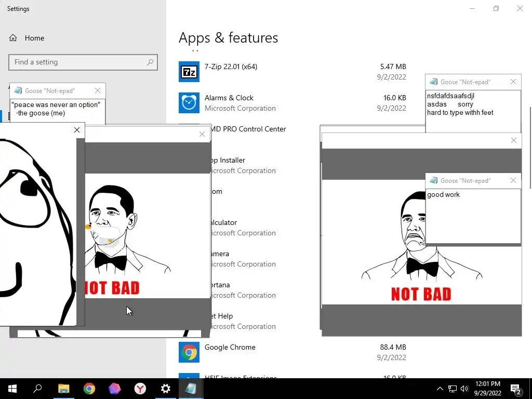The image size is (532, 399).
Task: Click the left Not Bad meme image
Action: pos(148,236)
